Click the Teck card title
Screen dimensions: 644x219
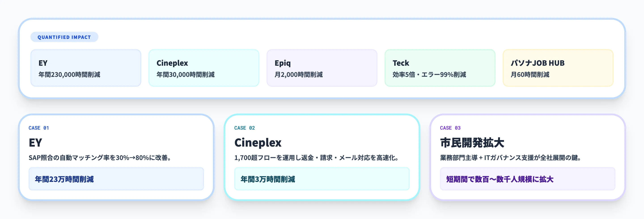[401, 63]
